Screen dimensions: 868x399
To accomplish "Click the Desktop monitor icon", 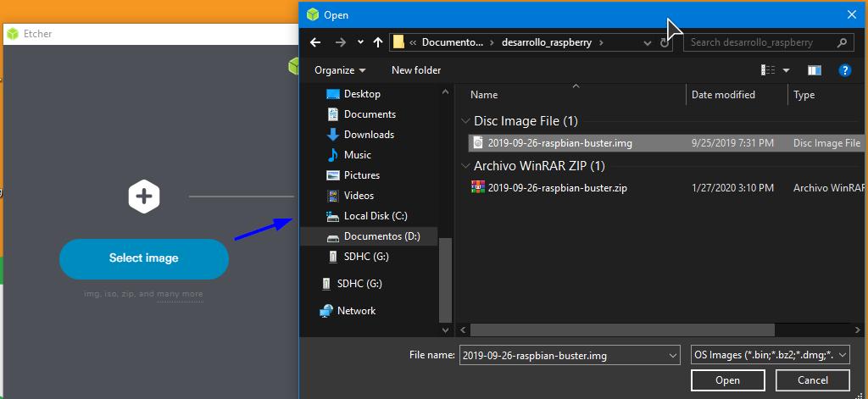I will [x=332, y=94].
